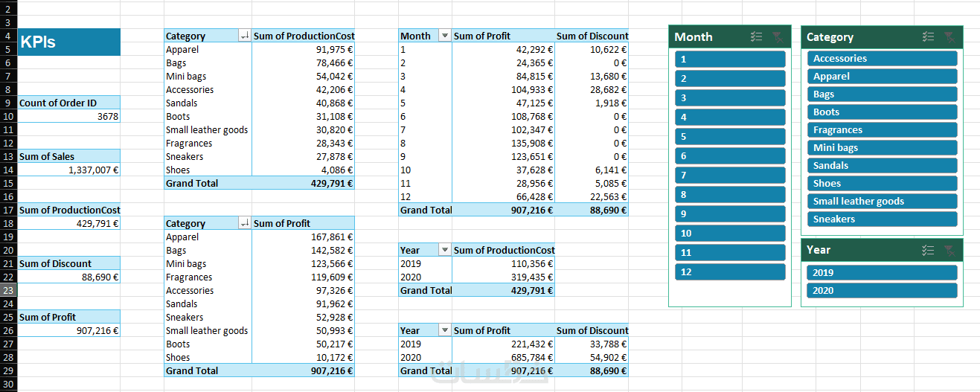Image resolution: width=980 pixels, height=392 pixels.
Task: Open Year filter in ProductionCost pivot
Action: pos(445,250)
